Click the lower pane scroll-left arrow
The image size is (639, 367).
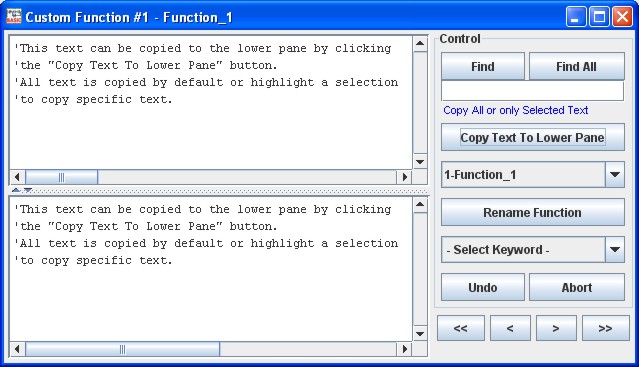(x=17, y=349)
